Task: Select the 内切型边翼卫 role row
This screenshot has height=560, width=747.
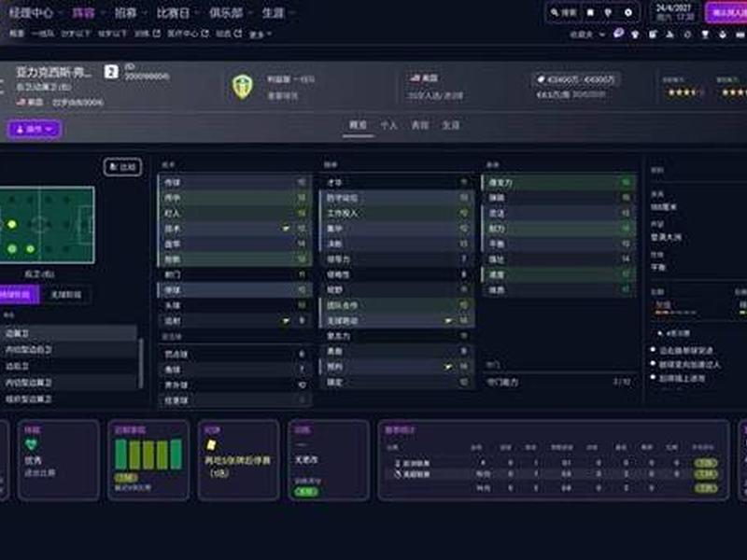Action: point(69,383)
